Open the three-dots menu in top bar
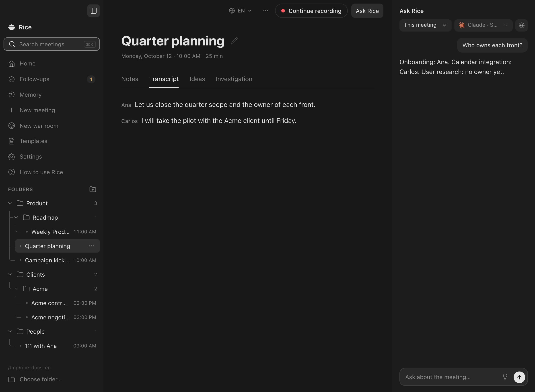 click(265, 11)
